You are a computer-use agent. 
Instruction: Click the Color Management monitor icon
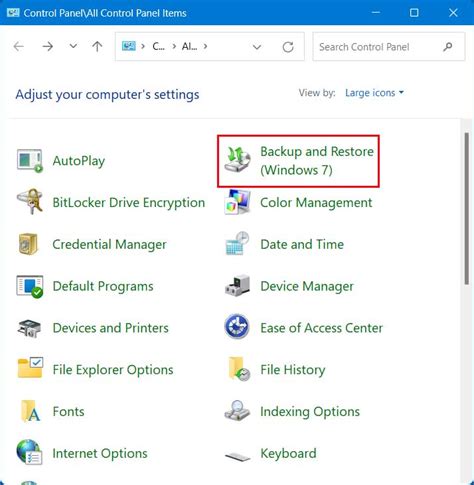point(237,202)
